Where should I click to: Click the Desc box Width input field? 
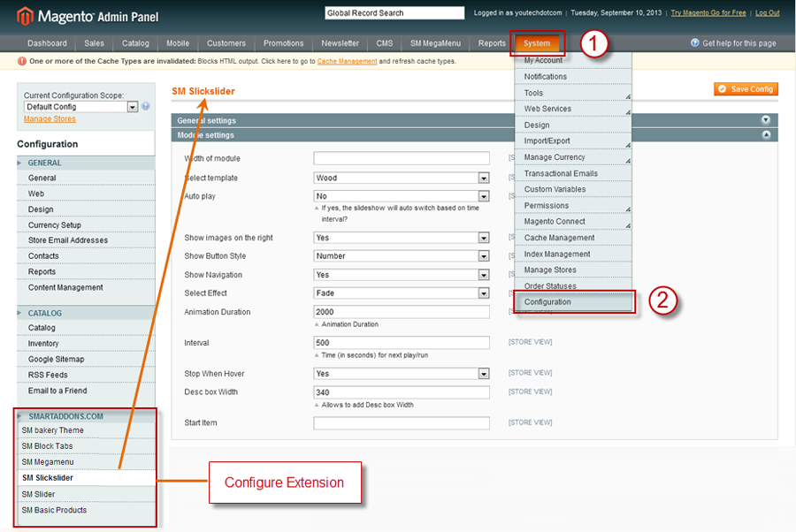tap(402, 392)
